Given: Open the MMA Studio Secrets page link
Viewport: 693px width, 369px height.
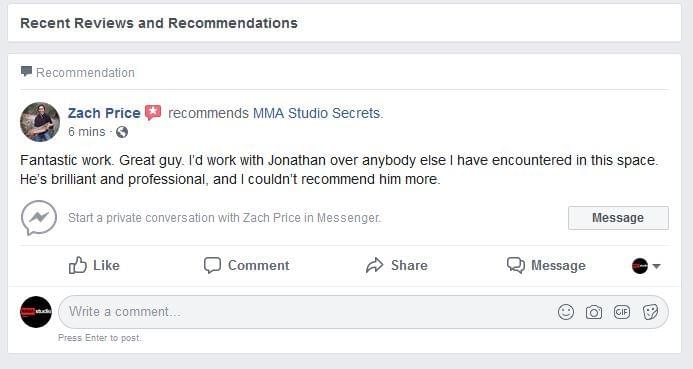Looking at the screenshot, I should (x=318, y=113).
